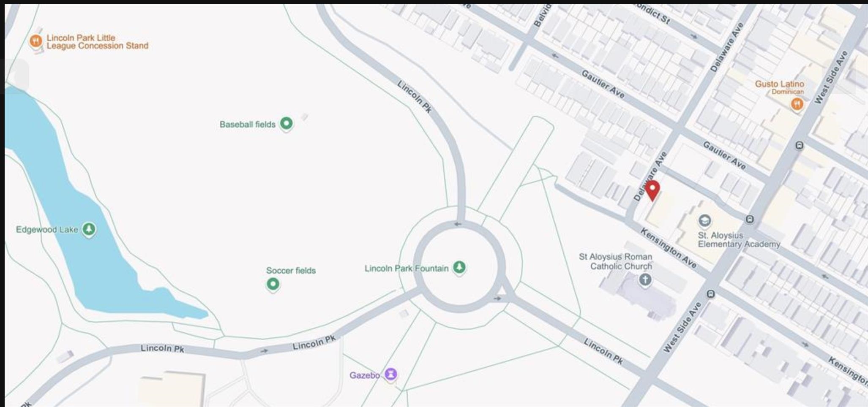Select the Lincoln Park Fountain marker
Screen dimensions: 868x407
(x=459, y=267)
